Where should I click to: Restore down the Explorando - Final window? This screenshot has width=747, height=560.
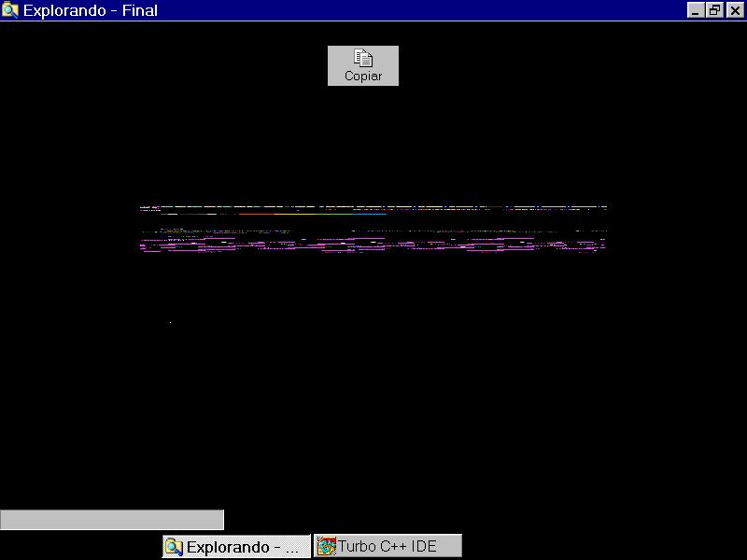[714, 10]
